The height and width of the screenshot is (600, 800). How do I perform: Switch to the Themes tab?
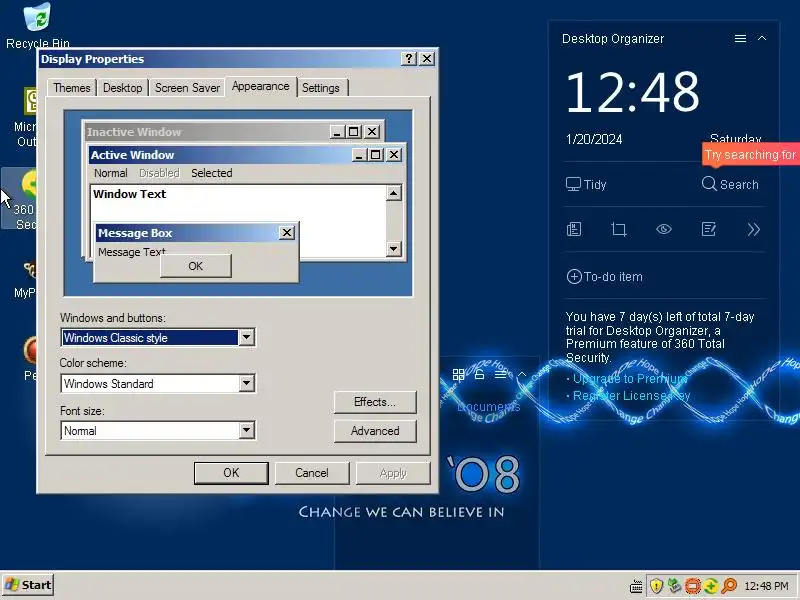click(71, 88)
